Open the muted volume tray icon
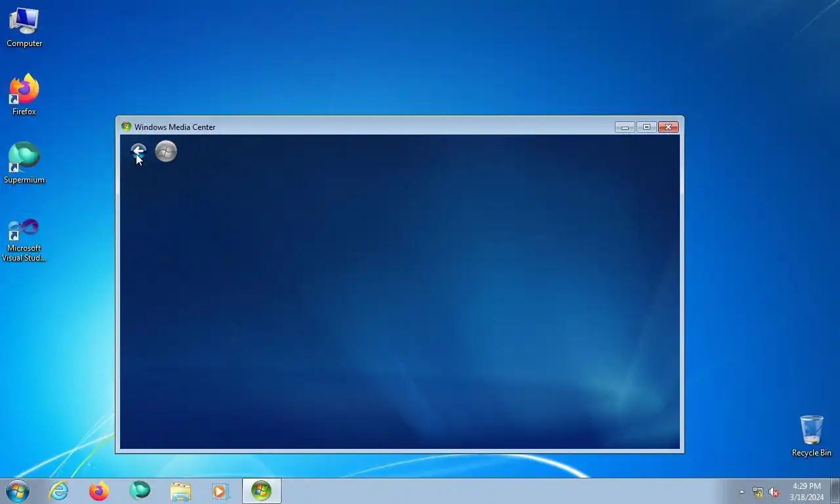 [x=774, y=492]
